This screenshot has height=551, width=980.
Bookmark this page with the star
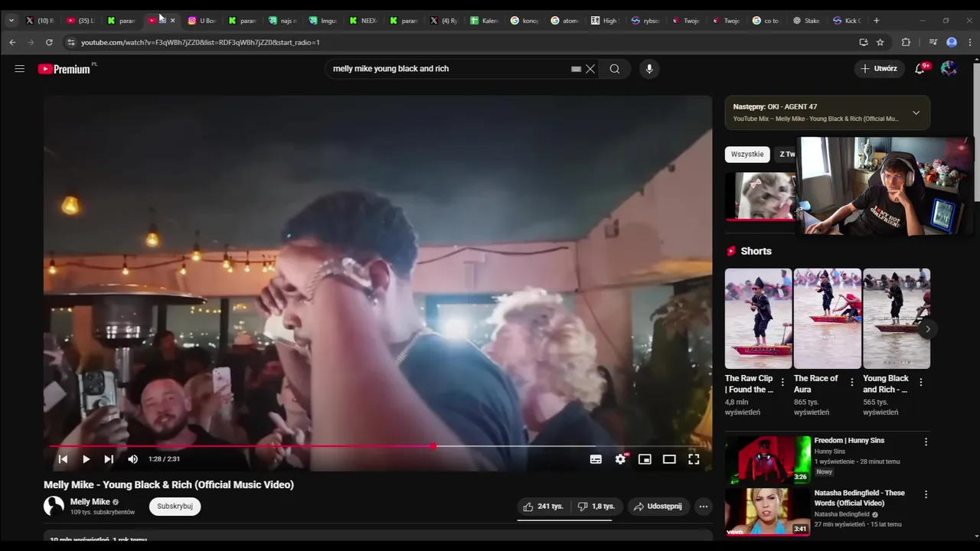pos(880,42)
